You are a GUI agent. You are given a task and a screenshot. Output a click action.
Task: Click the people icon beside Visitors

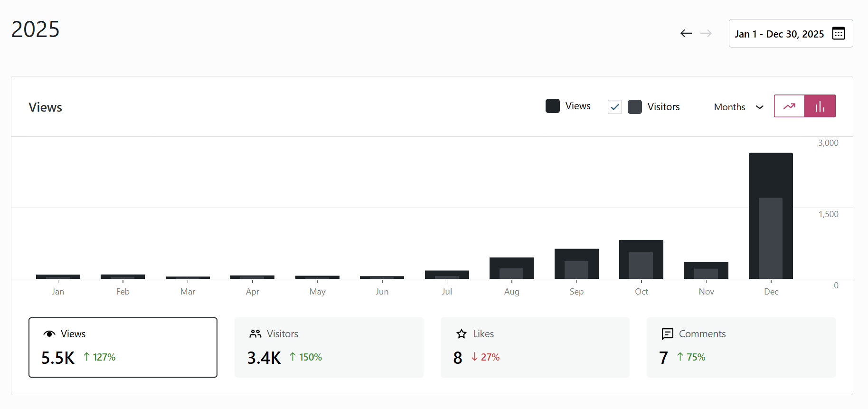pyautogui.click(x=255, y=334)
